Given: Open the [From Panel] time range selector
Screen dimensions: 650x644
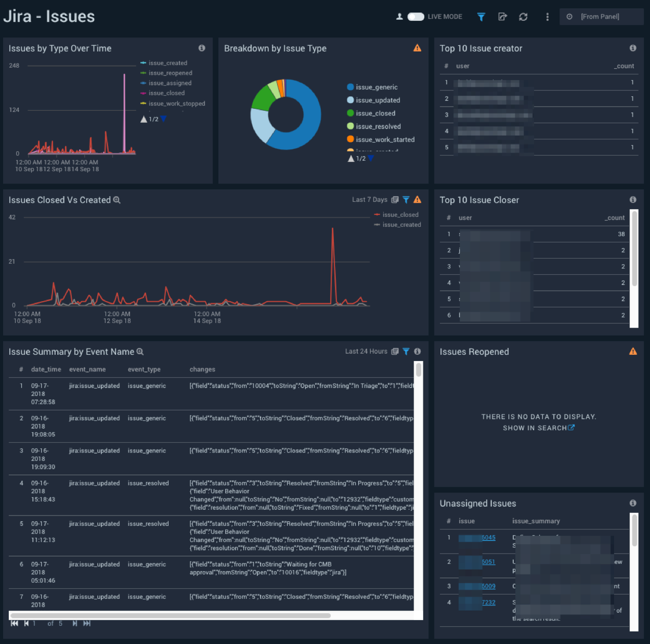Looking at the screenshot, I should coord(601,17).
